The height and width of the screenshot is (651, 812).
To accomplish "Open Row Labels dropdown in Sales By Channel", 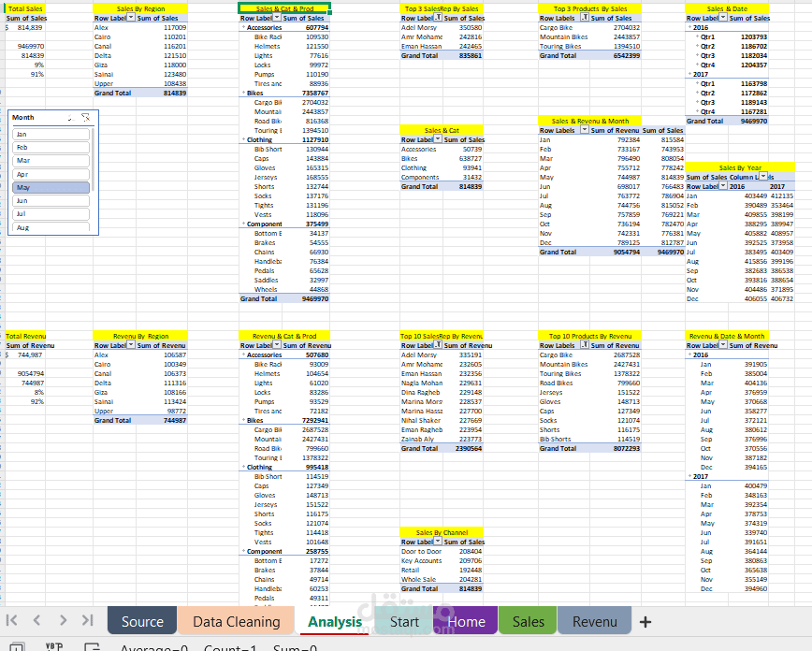I will pos(438,542).
